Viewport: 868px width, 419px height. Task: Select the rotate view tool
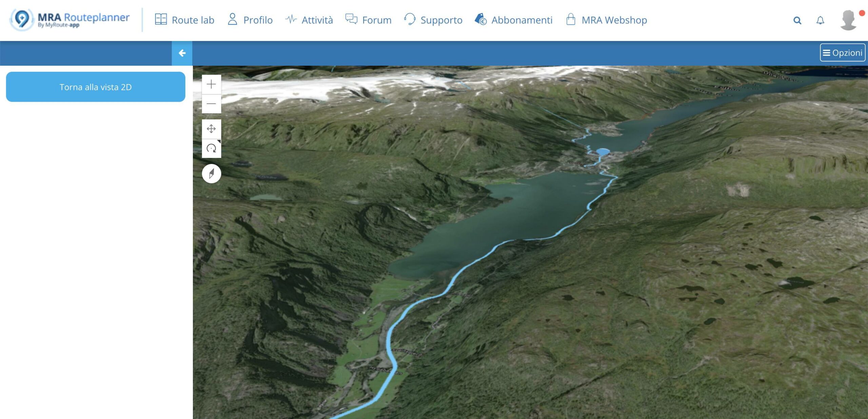(x=211, y=148)
